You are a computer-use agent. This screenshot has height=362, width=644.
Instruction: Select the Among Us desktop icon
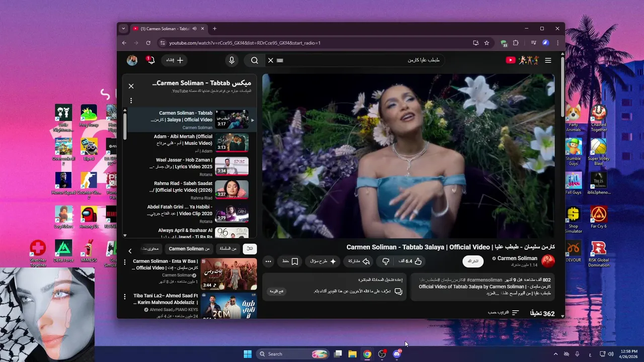(x=89, y=217)
